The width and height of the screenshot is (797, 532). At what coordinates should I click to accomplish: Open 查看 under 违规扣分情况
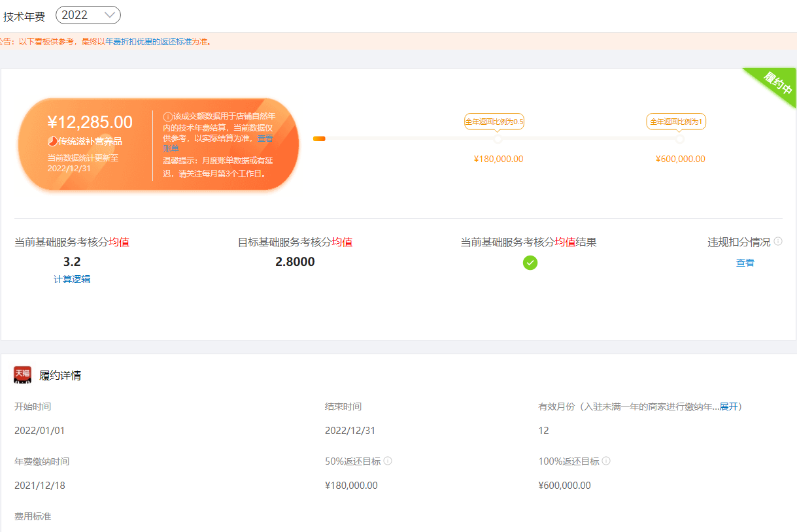pos(745,263)
